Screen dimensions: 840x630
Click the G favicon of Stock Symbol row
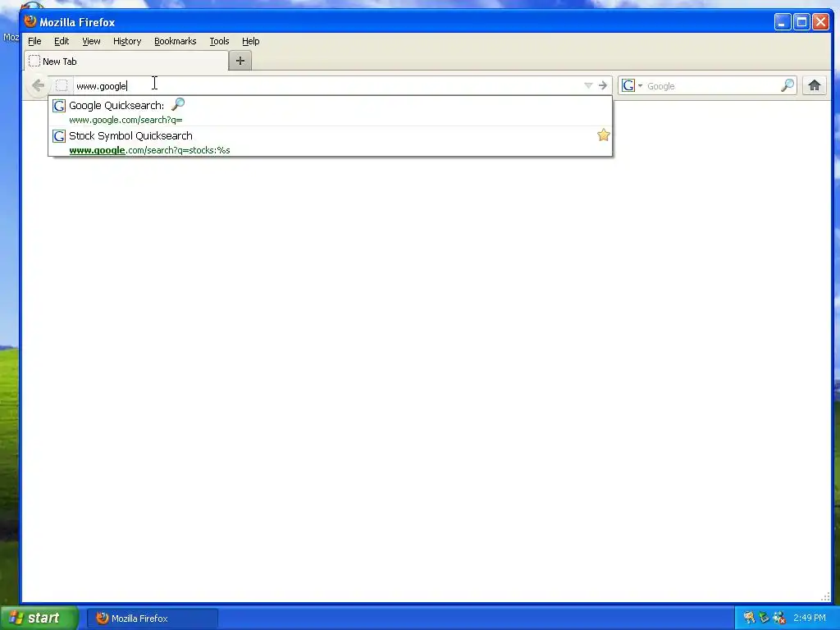click(59, 136)
